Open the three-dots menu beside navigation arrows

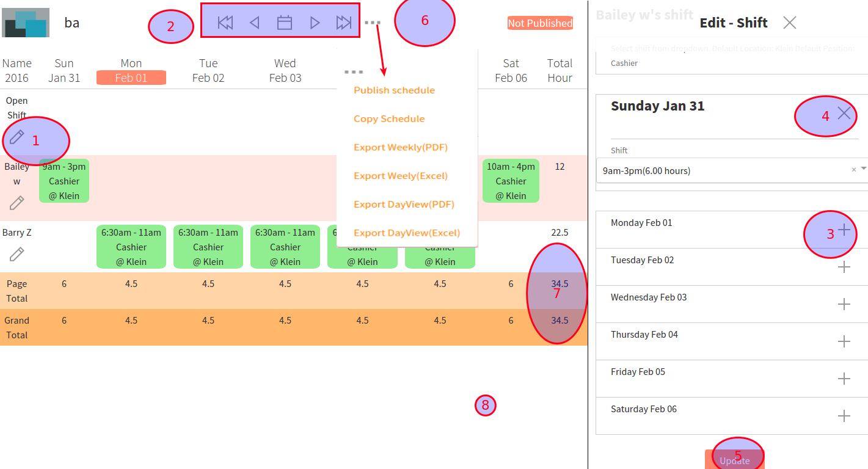(x=373, y=23)
